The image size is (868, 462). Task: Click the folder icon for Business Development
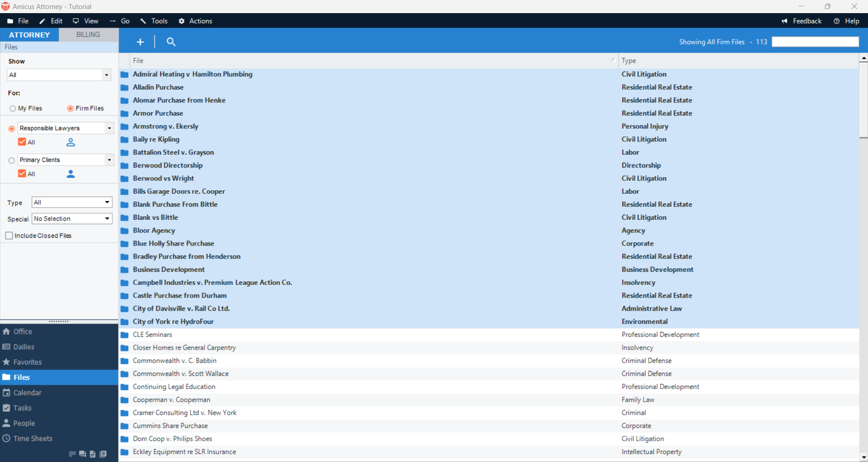[124, 269]
